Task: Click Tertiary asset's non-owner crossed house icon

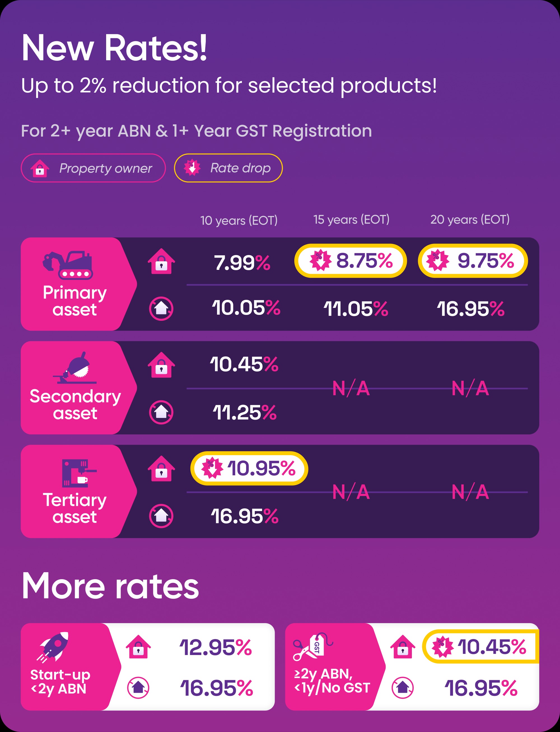Action: pyautogui.click(x=161, y=516)
